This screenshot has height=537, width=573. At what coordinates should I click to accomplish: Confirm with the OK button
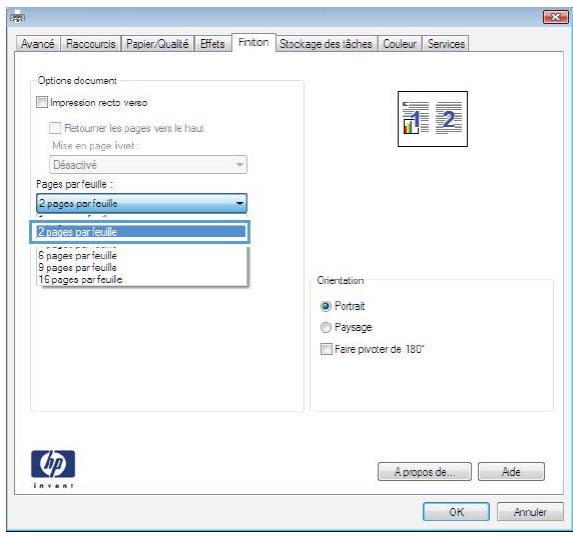tap(456, 512)
